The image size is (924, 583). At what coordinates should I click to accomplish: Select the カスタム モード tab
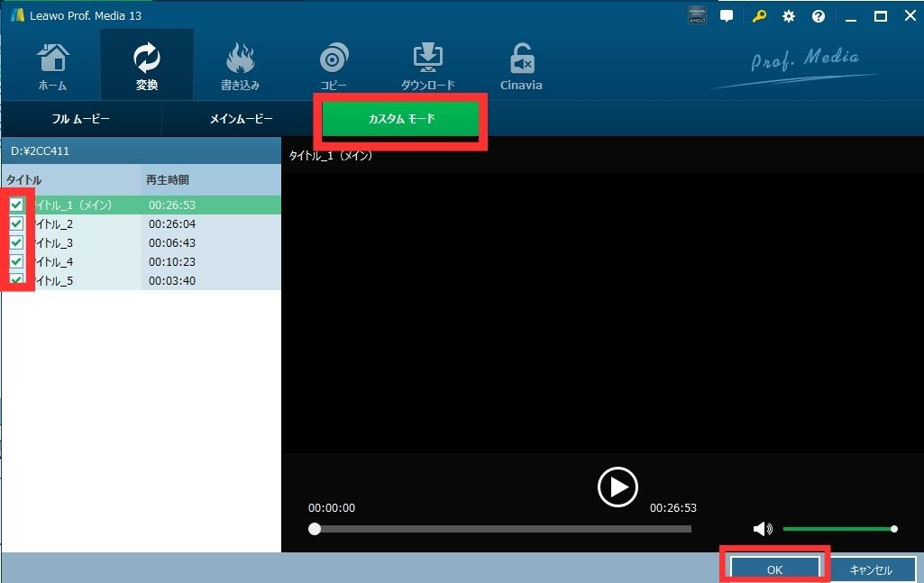[x=400, y=119]
